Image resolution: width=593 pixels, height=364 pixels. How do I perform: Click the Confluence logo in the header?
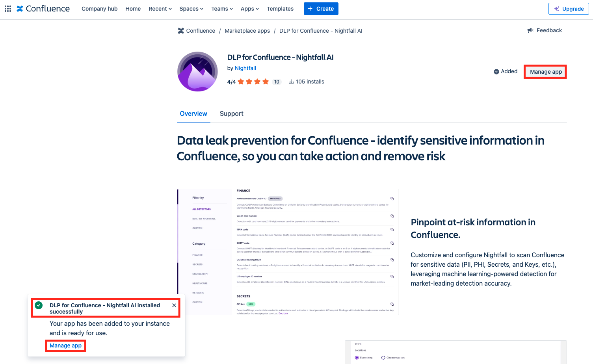[43, 9]
